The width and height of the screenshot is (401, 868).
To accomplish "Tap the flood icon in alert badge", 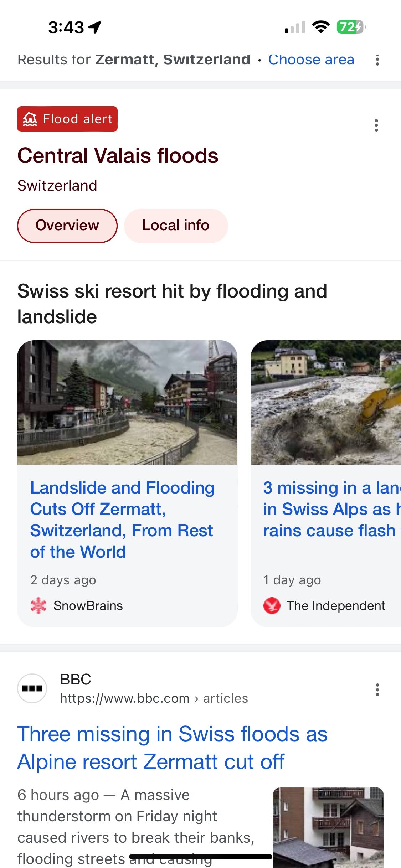I will 30,119.
